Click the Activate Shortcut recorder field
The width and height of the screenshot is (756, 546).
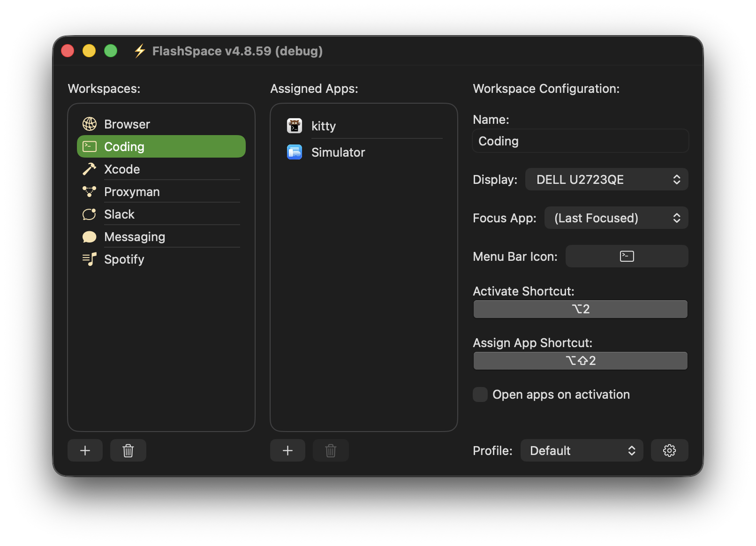tap(580, 309)
